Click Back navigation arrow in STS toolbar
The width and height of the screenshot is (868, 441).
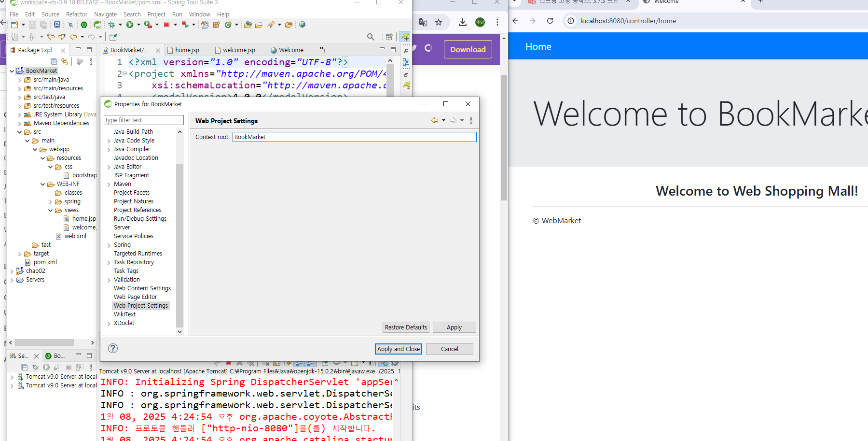pyautogui.click(x=73, y=37)
